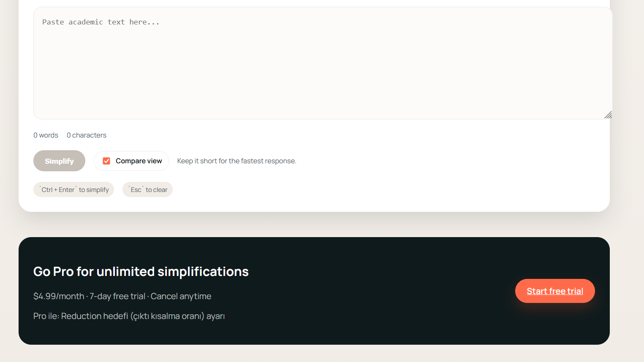Click the Simplify button
644x362 pixels.
tap(59, 161)
